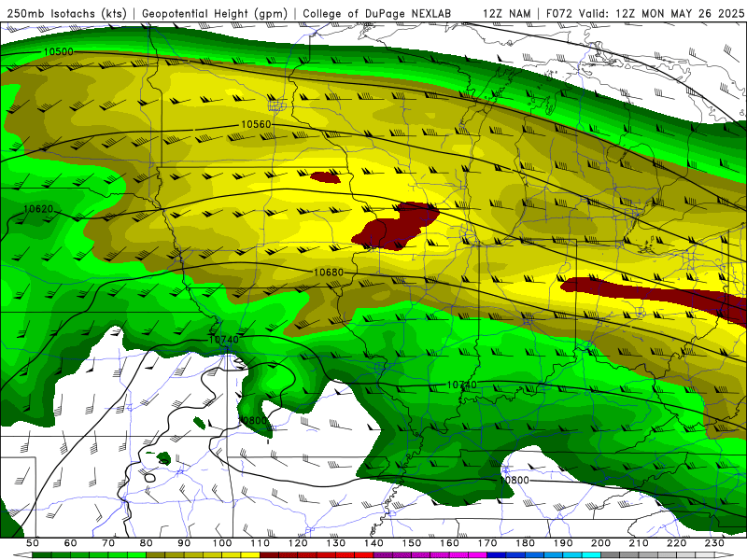This screenshot has height=560, width=747.
Task: Click the '170' value on the color scale
Action: [x=487, y=543]
